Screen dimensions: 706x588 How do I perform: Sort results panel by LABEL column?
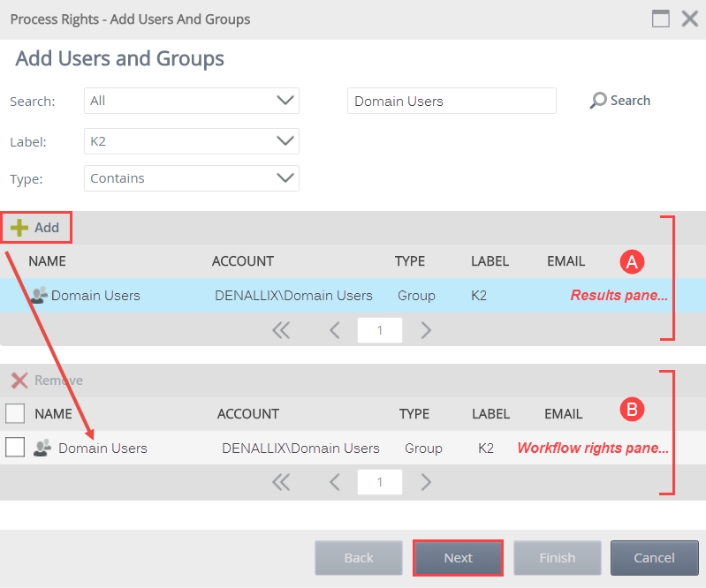[490, 261]
